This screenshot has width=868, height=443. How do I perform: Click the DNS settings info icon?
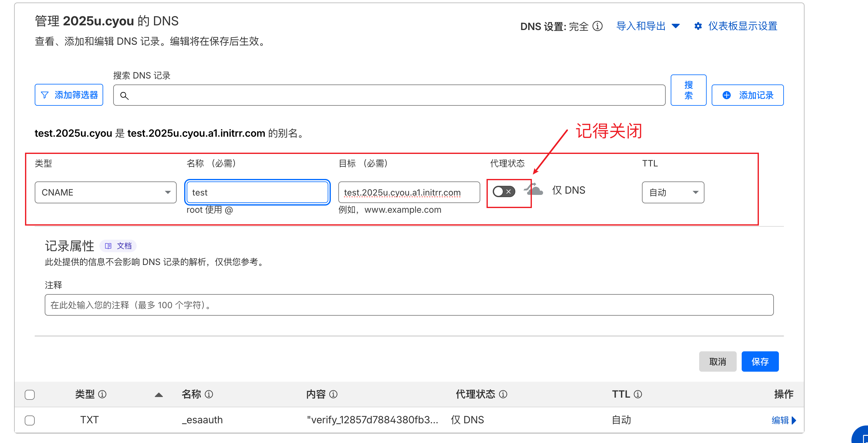tap(598, 26)
